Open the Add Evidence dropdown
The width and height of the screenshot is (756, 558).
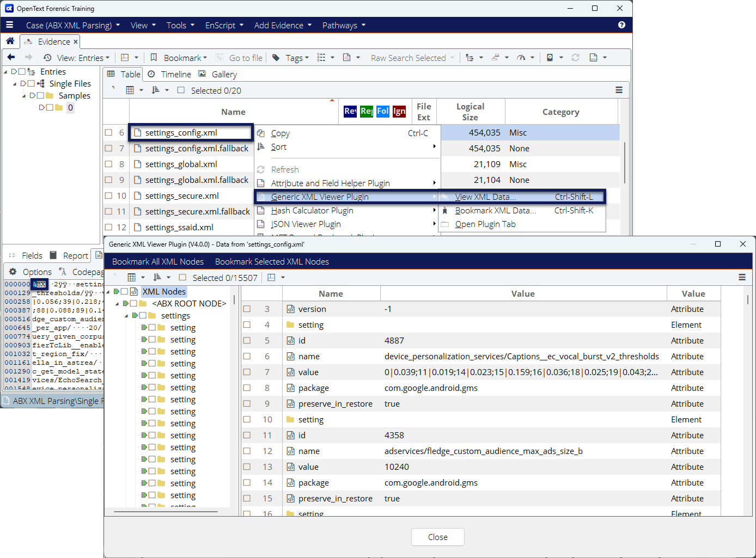(283, 25)
